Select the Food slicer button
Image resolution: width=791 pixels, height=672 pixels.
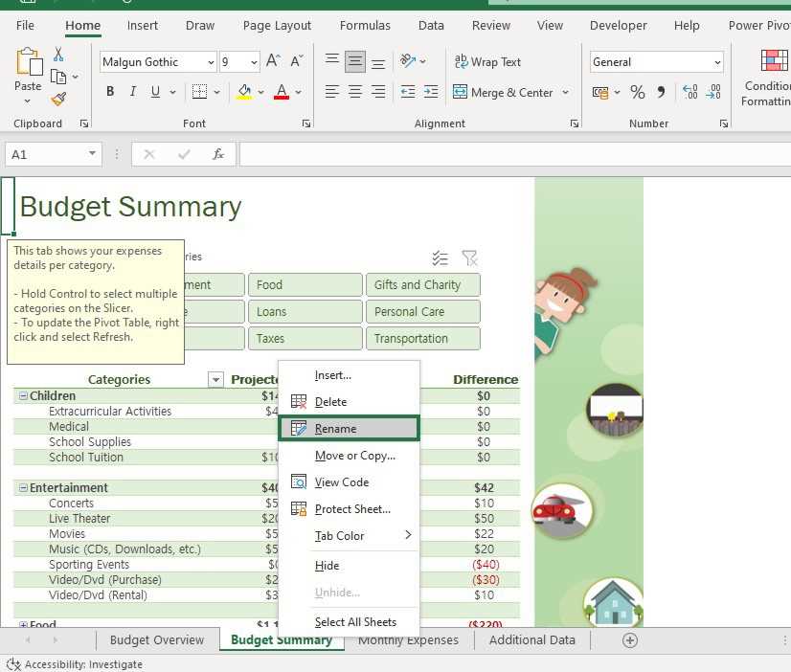coord(305,285)
